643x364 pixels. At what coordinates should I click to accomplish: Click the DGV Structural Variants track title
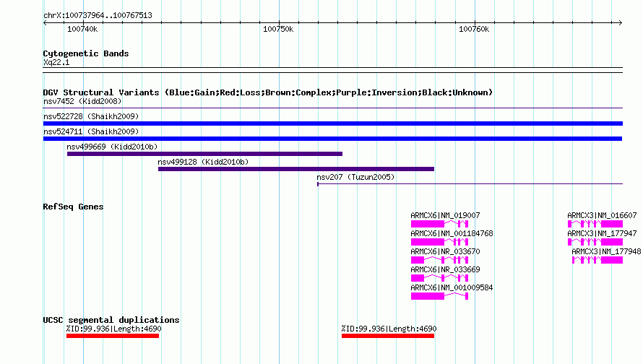pyautogui.click(x=268, y=92)
